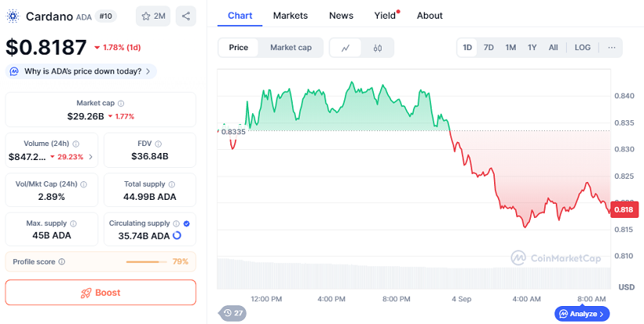Switch to the Chart tab
This screenshot has height=324, width=644.
[240, 16]
